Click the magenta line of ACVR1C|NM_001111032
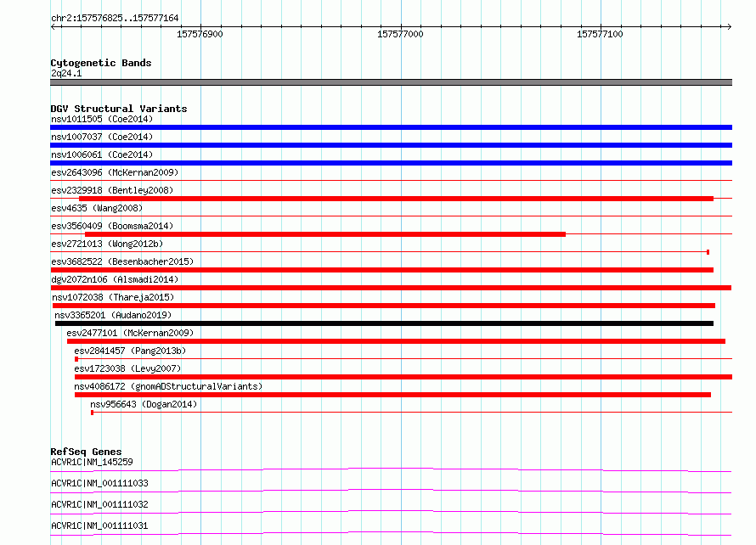Viewport: 756px width, 545px height. (x=391, y=512)
